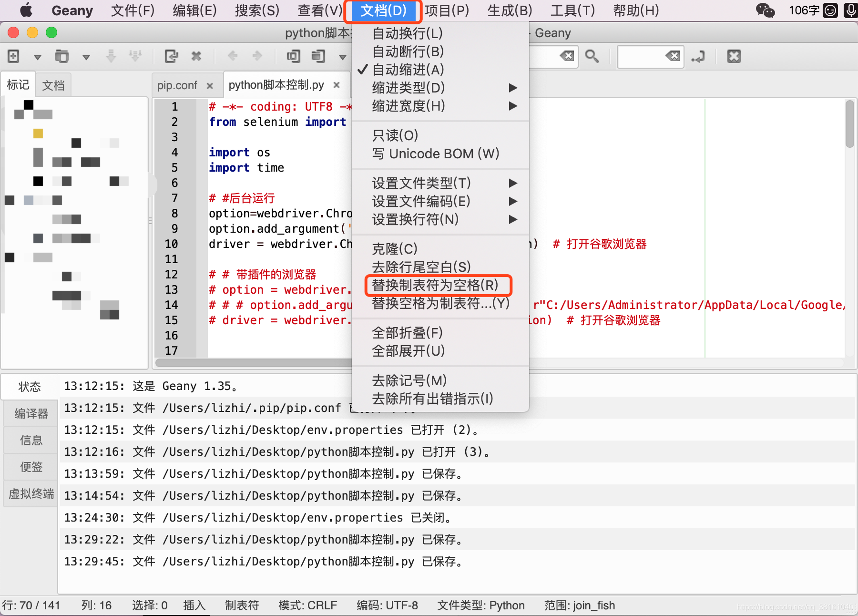Click the microphone icon in menu bar
The width and height of the screenshot is (858, 616).
pyautogui.click(x=851, y=10)
